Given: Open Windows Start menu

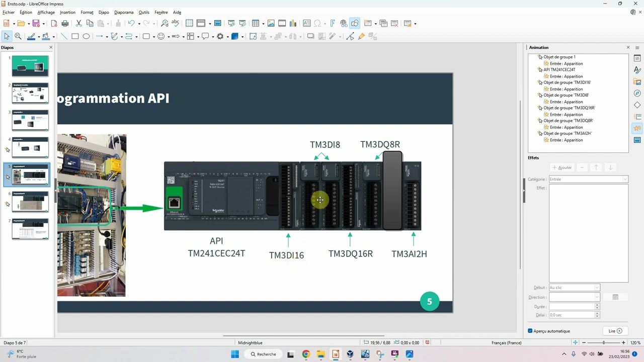Looking at the screenshot, I should click(235, 354).
